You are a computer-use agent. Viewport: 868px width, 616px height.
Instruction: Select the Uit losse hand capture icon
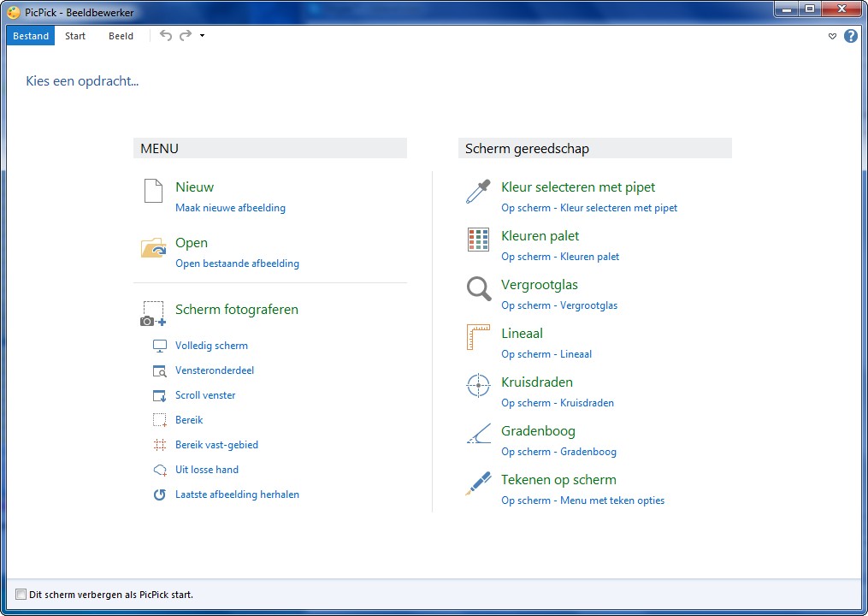point(159,470)
